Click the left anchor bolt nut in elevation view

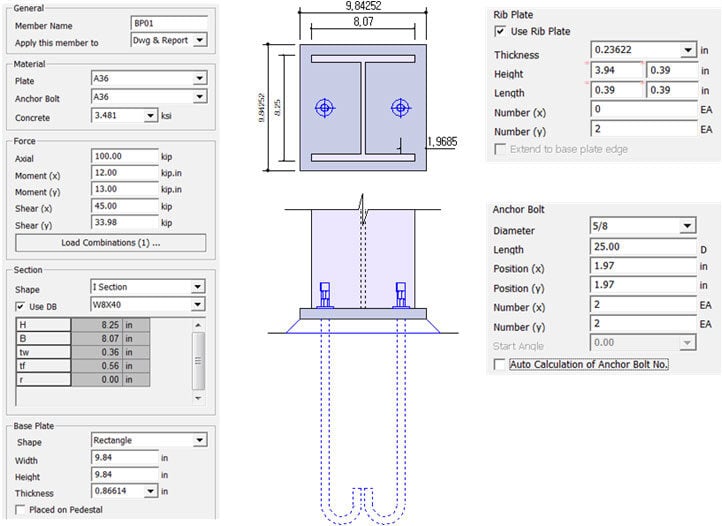tap(325, 293)
